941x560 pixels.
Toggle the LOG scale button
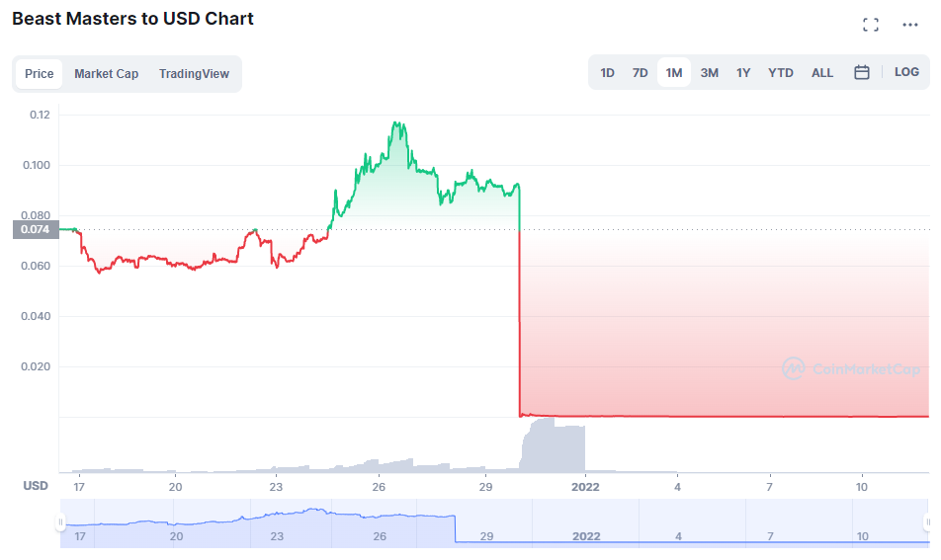(x=906, y=72)
